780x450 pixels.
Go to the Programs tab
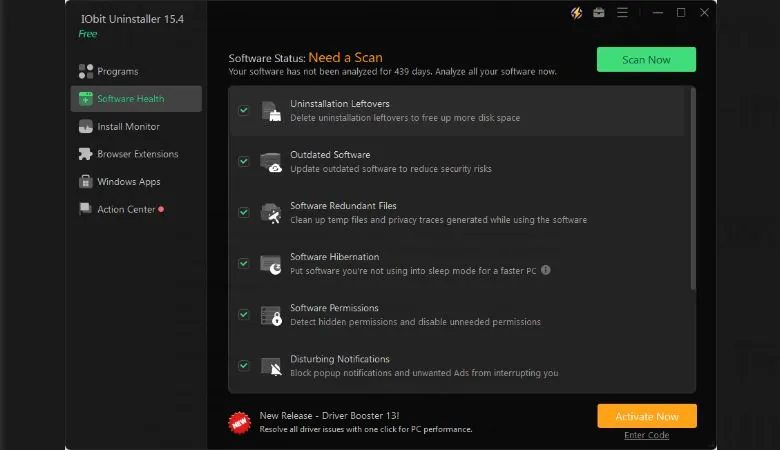(x=136, y=71)
